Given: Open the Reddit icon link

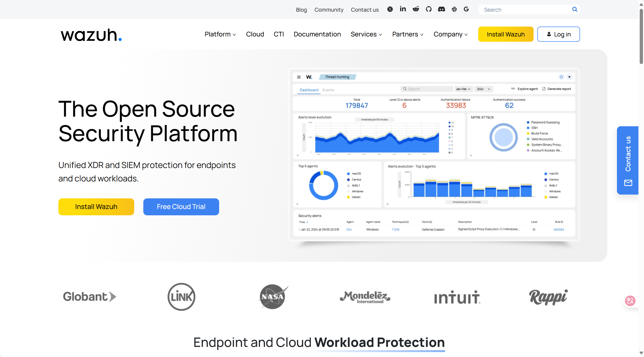Looking at the screenshot, I should tap(416, 9).
